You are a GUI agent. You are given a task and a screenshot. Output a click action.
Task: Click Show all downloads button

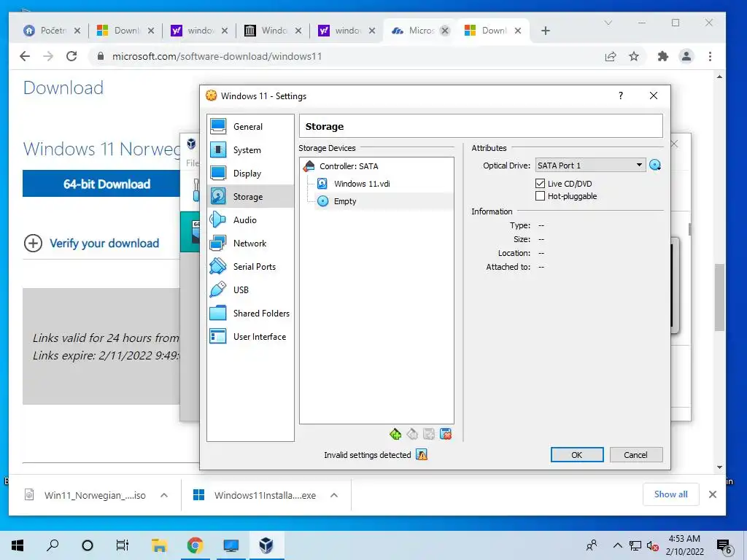pos(671,494)
